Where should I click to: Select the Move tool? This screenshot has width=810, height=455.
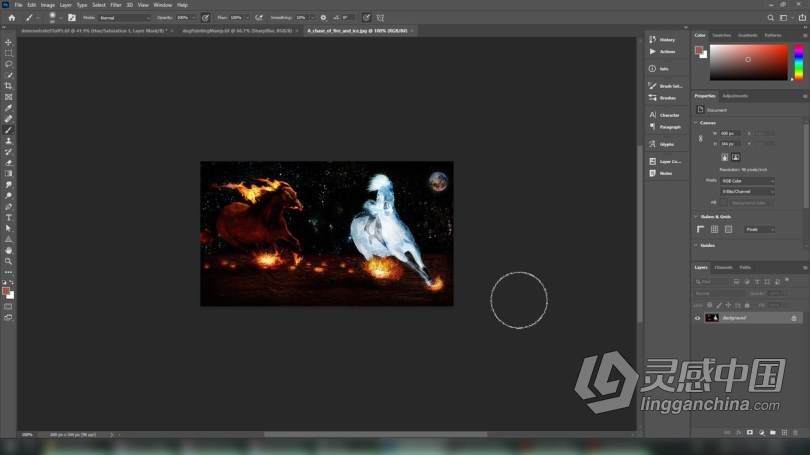8,42
